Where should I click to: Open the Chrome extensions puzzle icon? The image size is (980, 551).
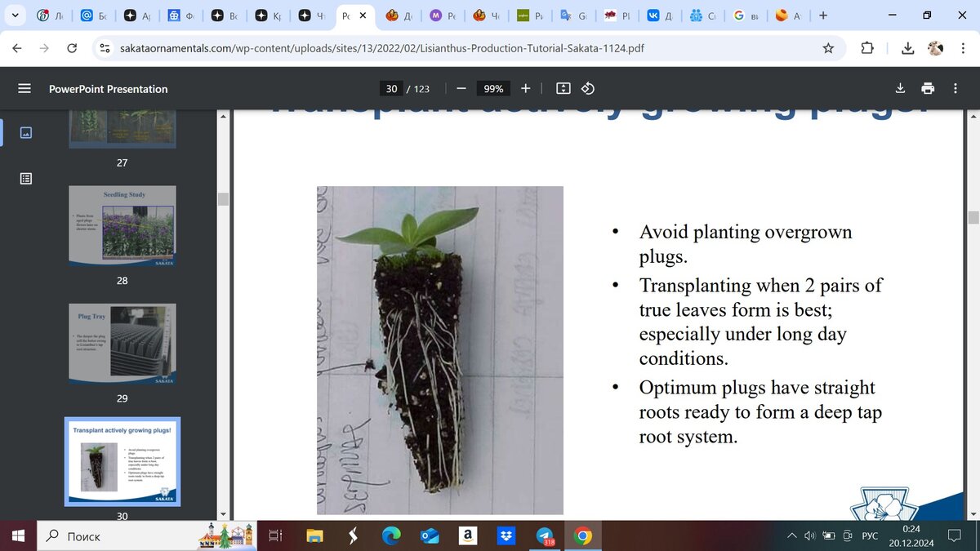(867, 48)
